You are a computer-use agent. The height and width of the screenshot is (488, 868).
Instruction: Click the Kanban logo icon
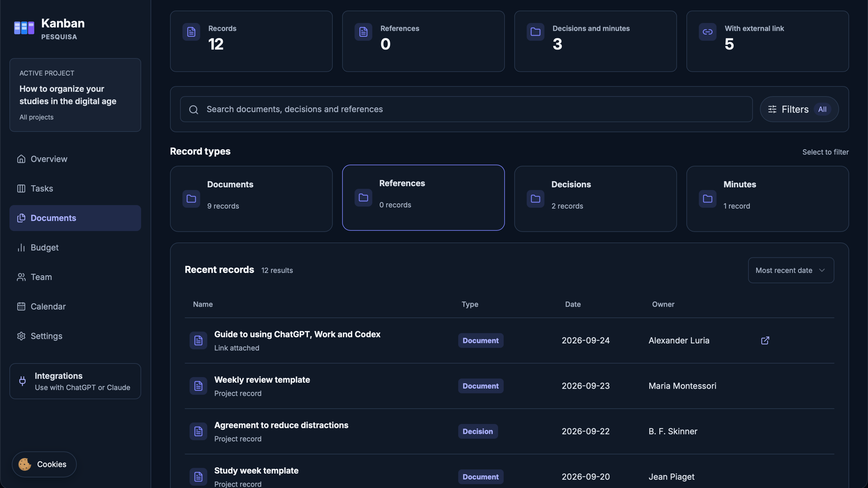click(24, 28)
